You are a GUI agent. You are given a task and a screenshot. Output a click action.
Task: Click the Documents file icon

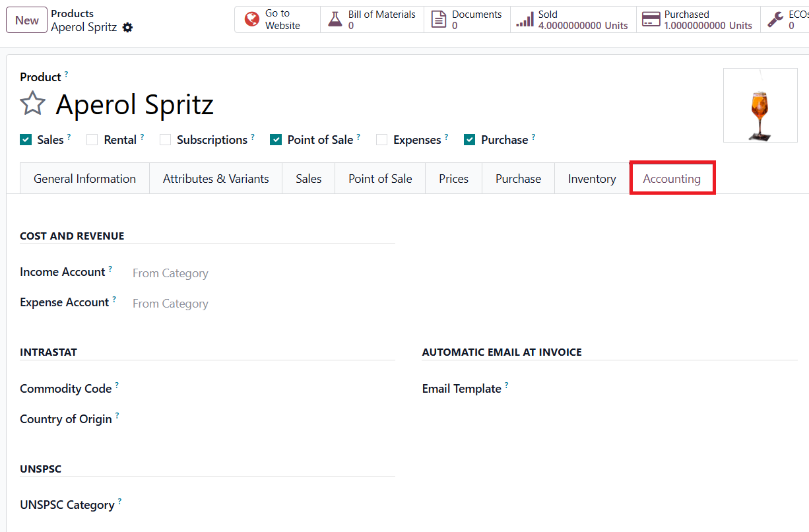coord(439,20)
